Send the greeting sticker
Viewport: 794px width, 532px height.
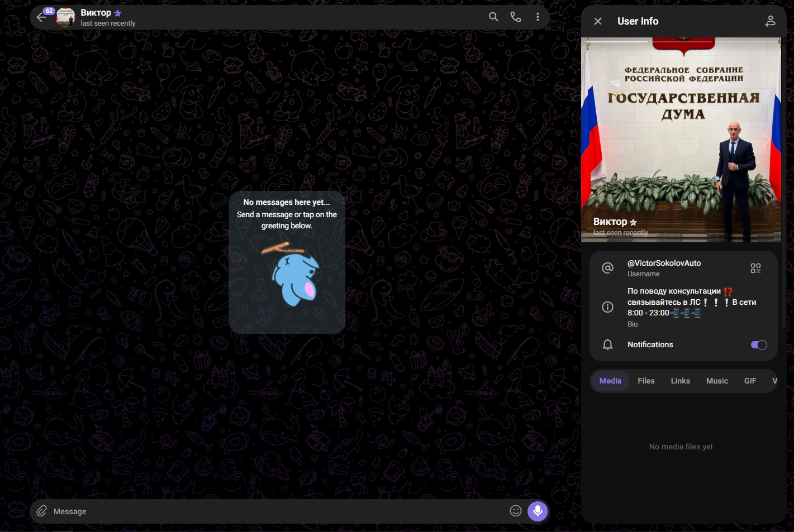click(289, 274)
